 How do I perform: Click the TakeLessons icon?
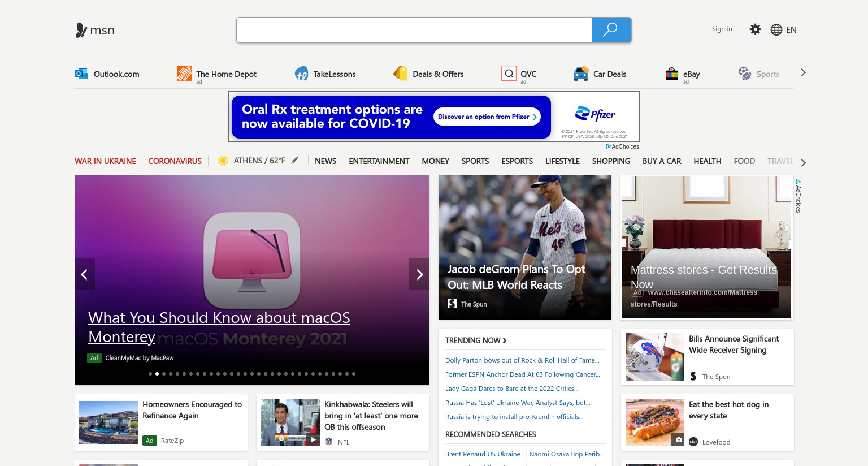pos(301,74)
